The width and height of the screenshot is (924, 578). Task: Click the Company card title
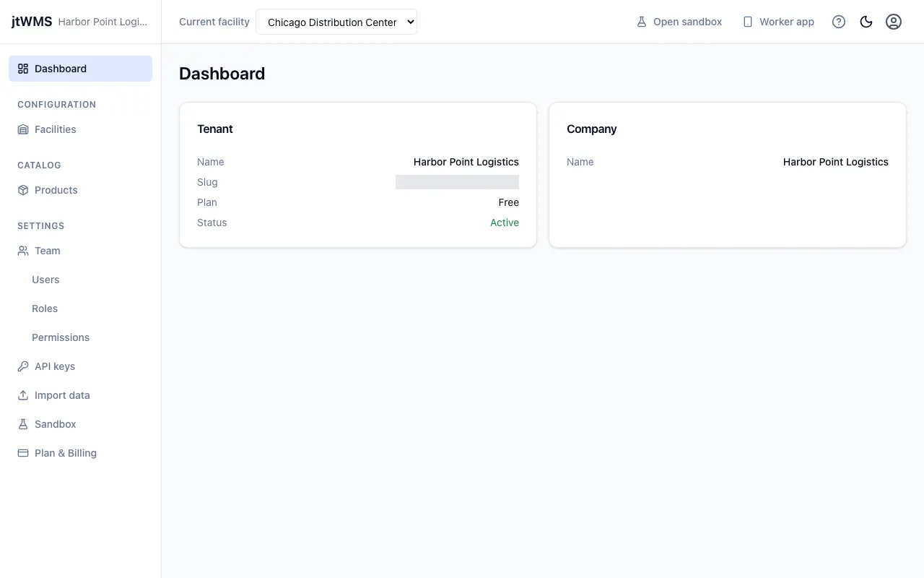pos(592,129)
